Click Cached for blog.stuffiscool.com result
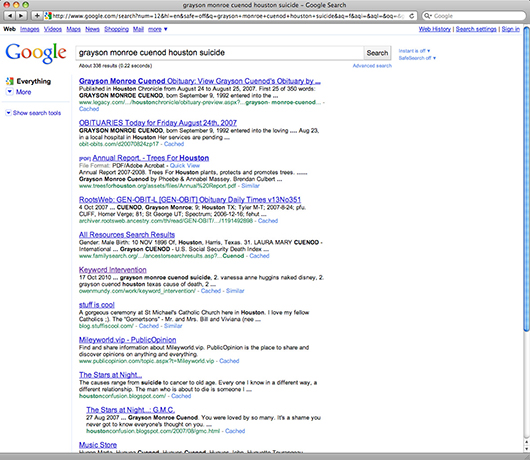This screenshot has width=530, height=460. coord(149,326)
